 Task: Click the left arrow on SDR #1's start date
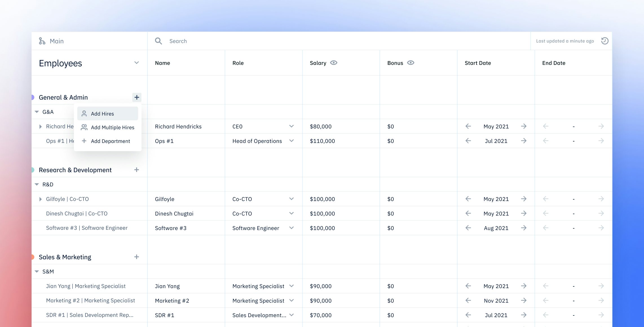tap(468, 315)
